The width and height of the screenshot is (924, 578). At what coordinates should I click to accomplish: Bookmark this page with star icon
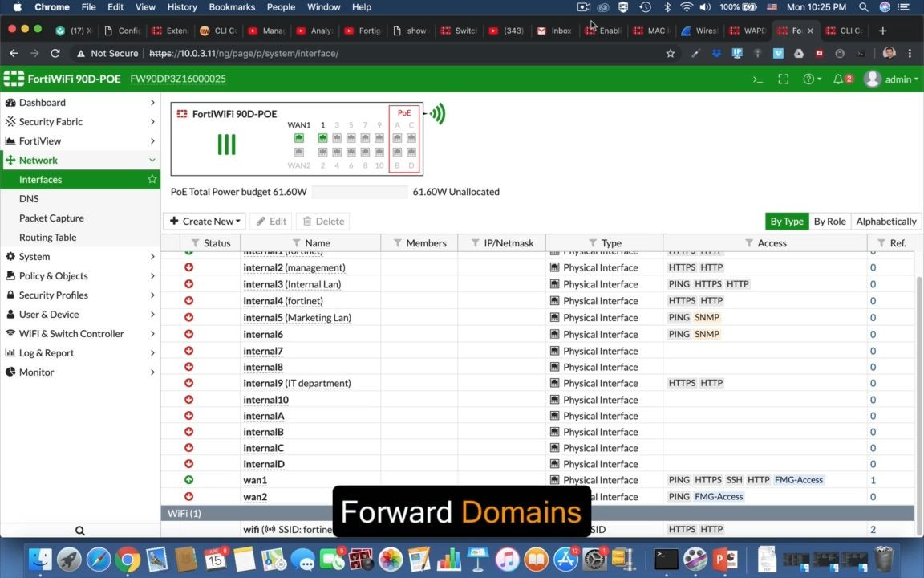point(671,53)
